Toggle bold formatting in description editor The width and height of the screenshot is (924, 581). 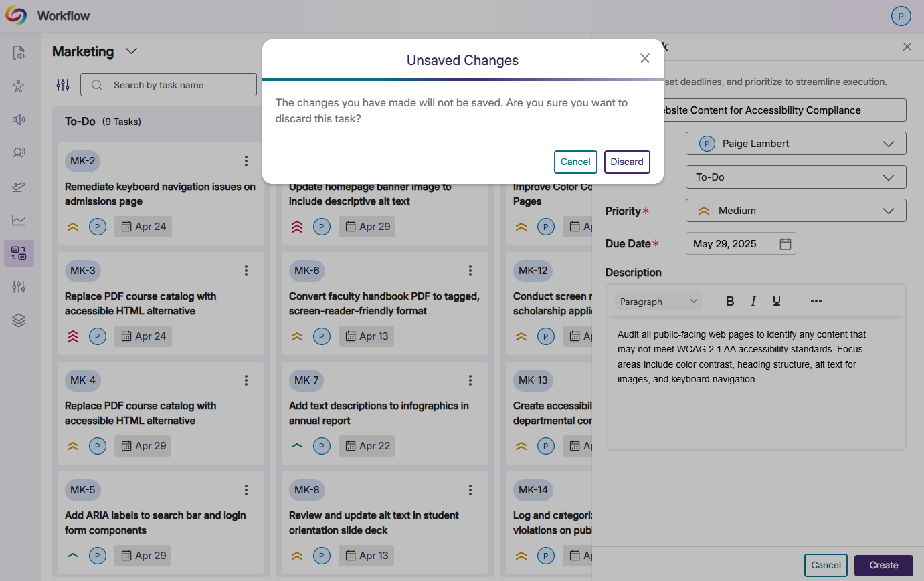(730, 301)
